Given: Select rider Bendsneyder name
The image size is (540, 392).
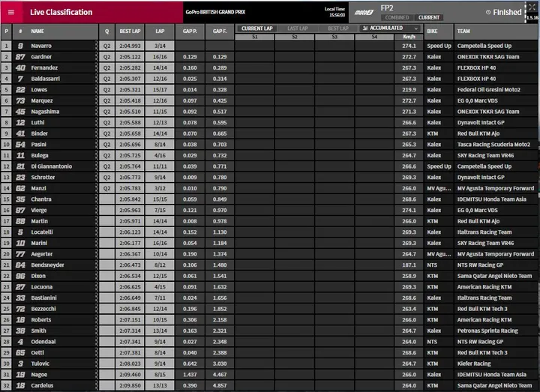Looking at the screenshot, I should [47, 265].
